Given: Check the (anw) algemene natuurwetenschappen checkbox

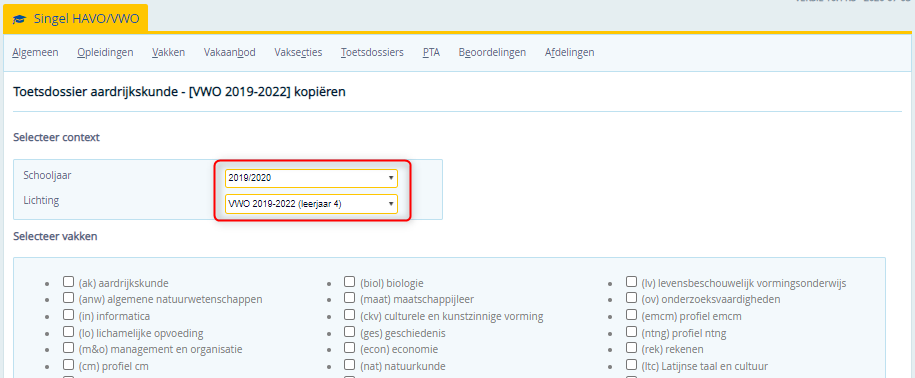Looking at the screenshot, I should coord(68,299).
